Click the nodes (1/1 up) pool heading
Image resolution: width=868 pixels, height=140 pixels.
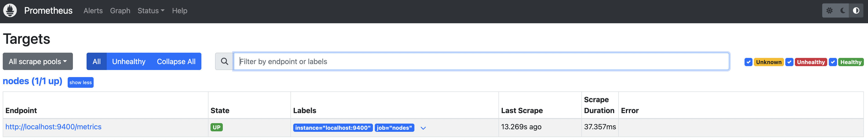tap(32, 81)
